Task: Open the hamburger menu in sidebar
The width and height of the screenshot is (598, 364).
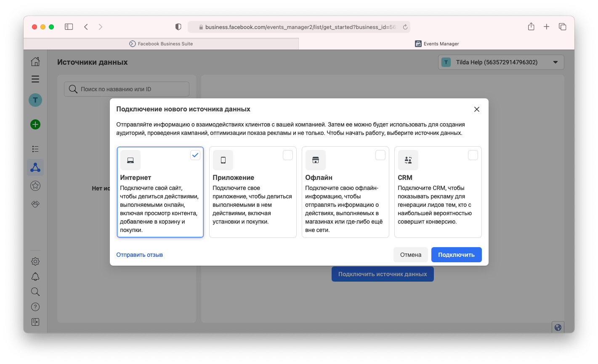Action: click(x=35, y=79)
